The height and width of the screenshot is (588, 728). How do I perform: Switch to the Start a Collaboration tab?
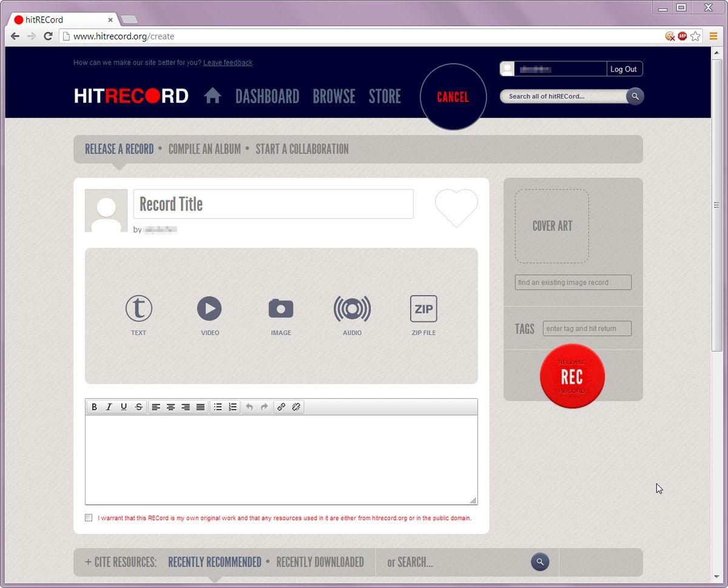click(x=302, y=149)
